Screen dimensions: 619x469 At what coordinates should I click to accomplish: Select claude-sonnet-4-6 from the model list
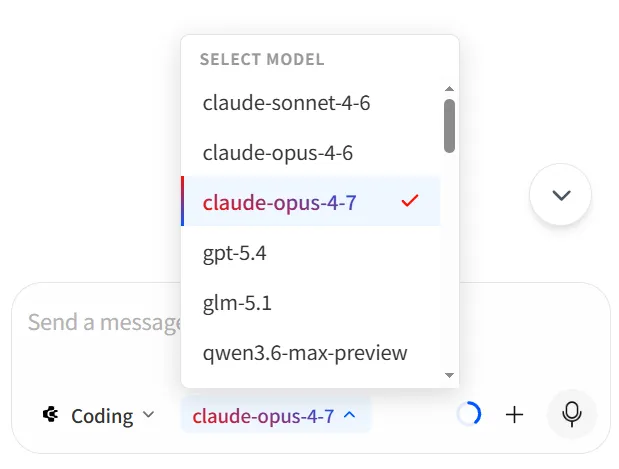pyautogui.click(x=287, y=102)
